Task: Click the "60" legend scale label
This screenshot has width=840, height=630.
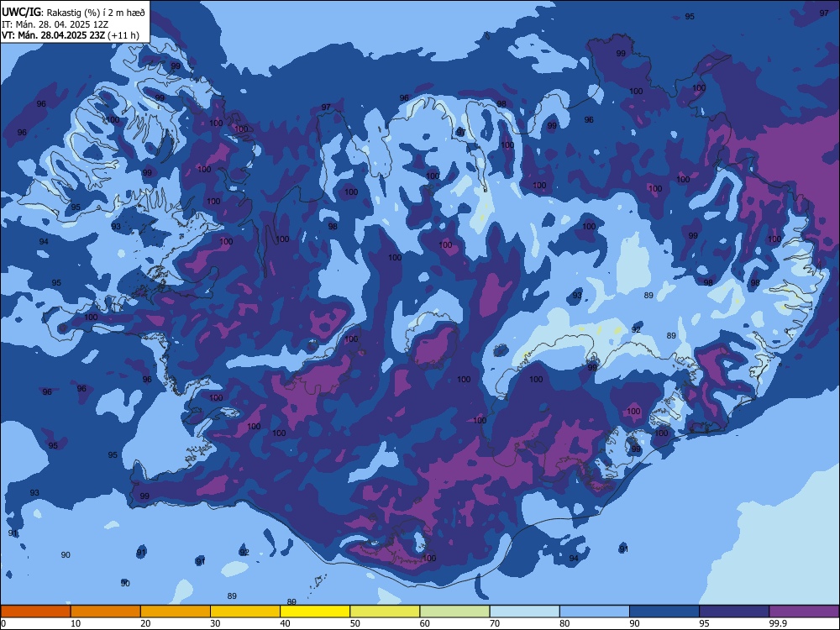Action: click(425, 623)
